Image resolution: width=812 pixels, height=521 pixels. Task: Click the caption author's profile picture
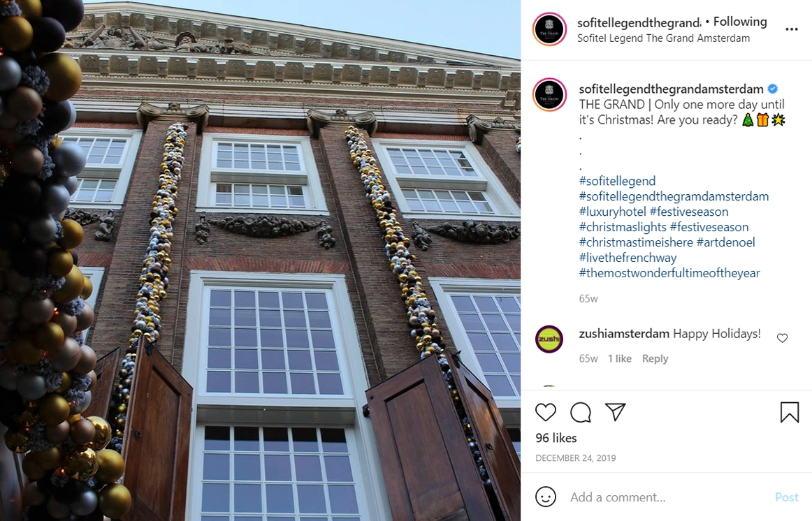[x=549, y=95]
